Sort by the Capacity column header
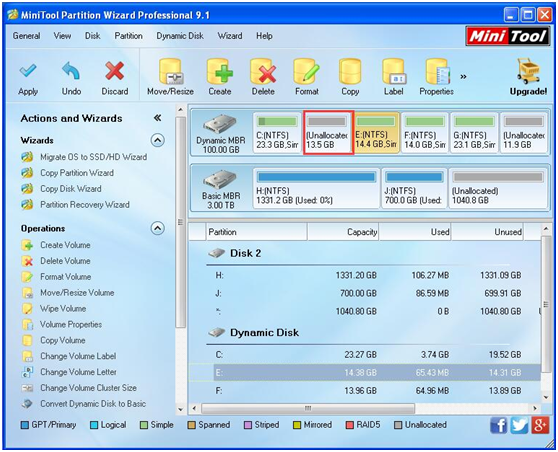 point(343,232)
